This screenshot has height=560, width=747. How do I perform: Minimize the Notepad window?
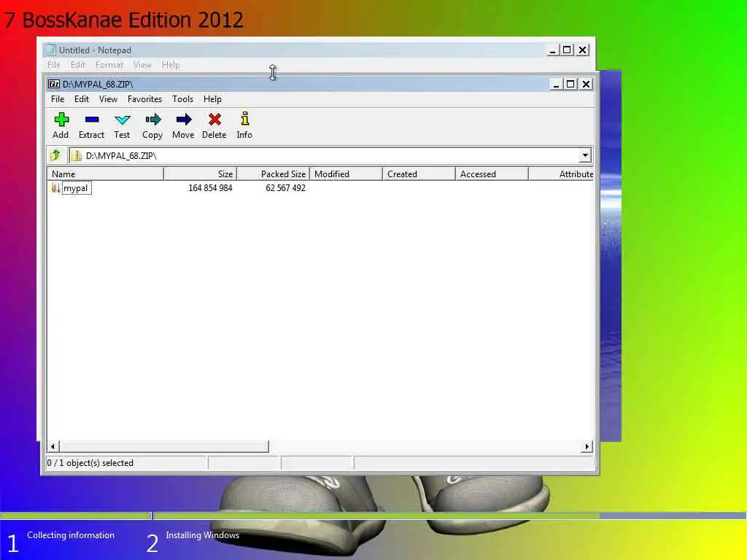(x=552, y=50)
